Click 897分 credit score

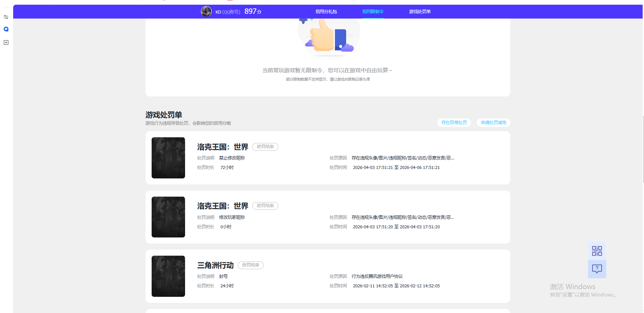[x=253, y=11]
